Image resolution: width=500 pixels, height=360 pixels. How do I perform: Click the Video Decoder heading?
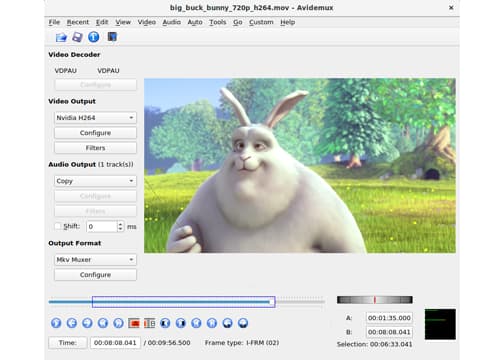pos(74,55)
